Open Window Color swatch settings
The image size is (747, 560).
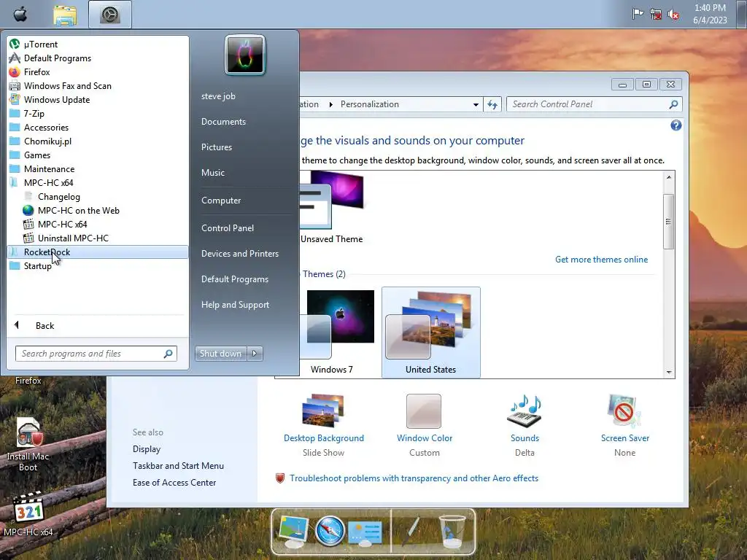pos(424,425)
